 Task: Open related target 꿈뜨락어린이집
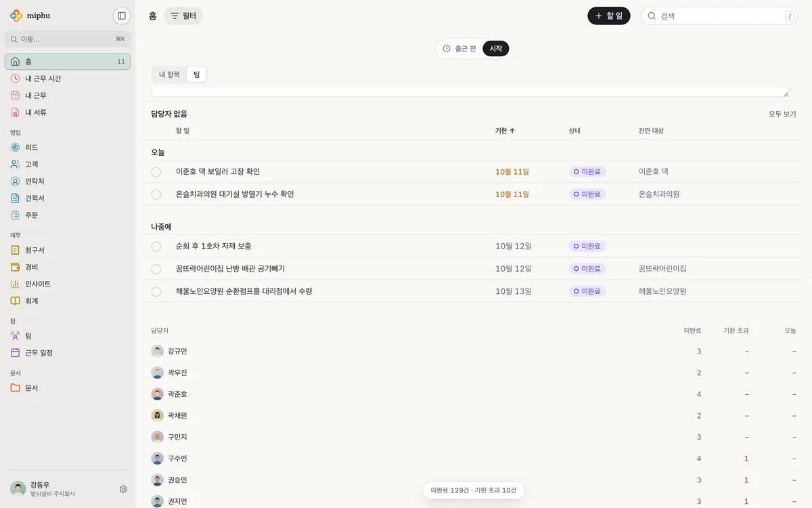click(x=662, y=269)
